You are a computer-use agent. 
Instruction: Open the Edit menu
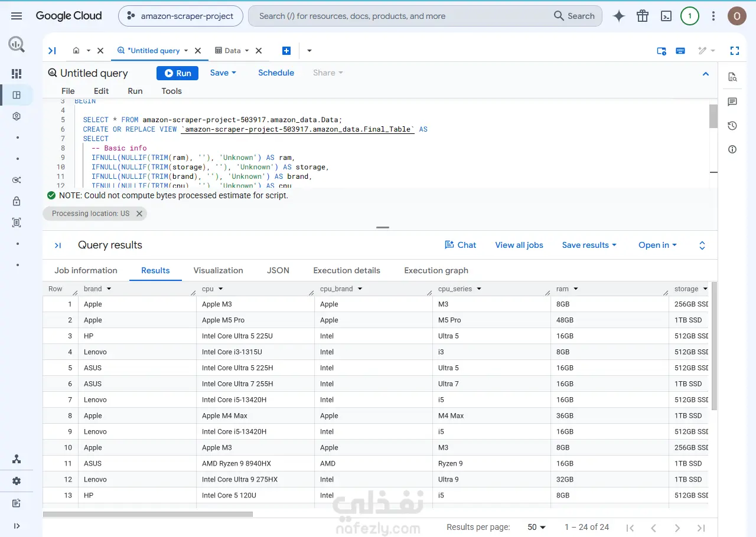coord(101,91)
